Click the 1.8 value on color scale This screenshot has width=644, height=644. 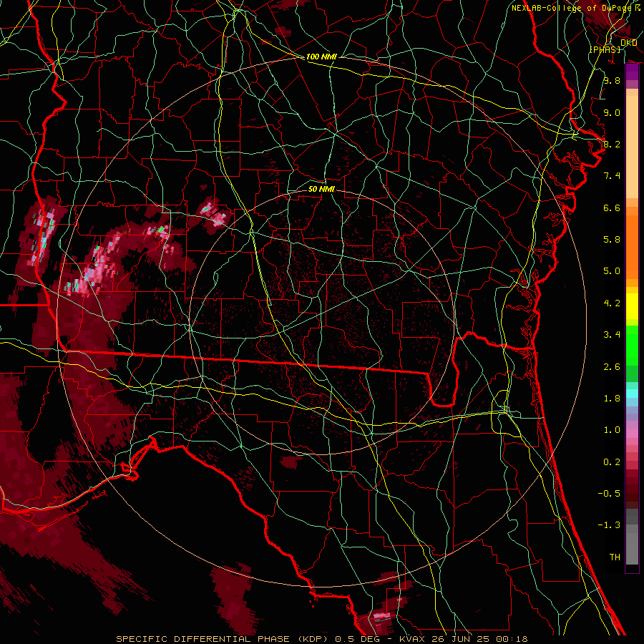612,399
